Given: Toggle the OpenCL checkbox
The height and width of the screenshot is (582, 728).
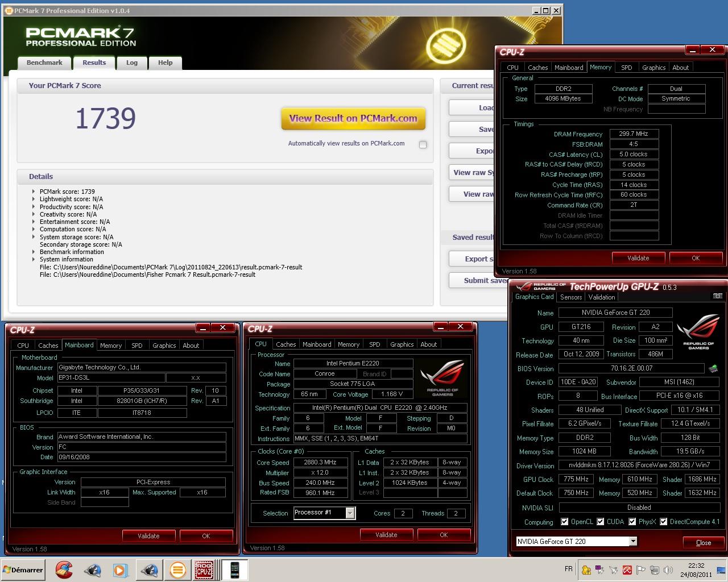Looking at the screenshot, I should coord(564,522).
